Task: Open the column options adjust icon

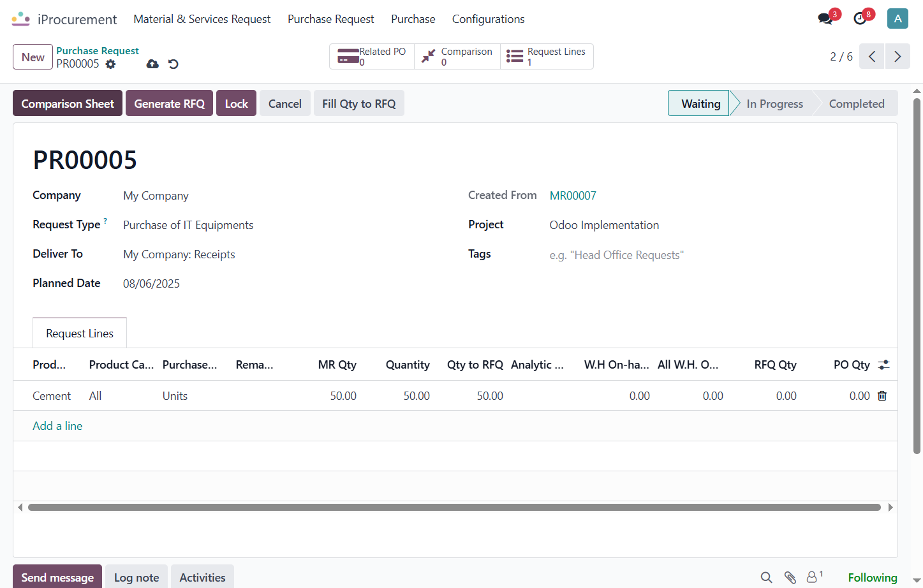Action: tap(883, 365)
